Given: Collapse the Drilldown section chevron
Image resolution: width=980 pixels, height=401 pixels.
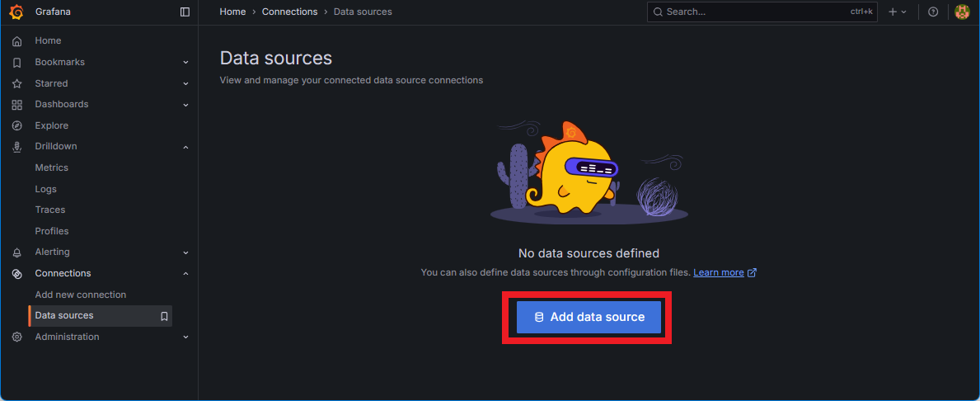Looking at the screenshot, I should [x=185, y=147].
